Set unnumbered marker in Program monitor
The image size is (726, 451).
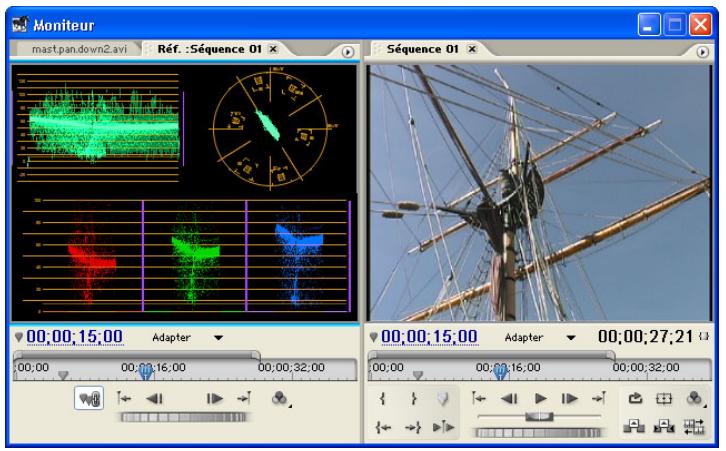click(x=443, y=399)
